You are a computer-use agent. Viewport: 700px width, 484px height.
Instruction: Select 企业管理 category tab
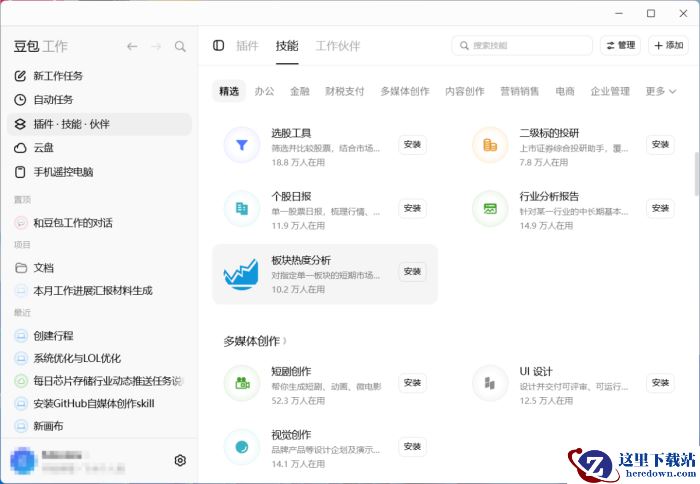610,92
